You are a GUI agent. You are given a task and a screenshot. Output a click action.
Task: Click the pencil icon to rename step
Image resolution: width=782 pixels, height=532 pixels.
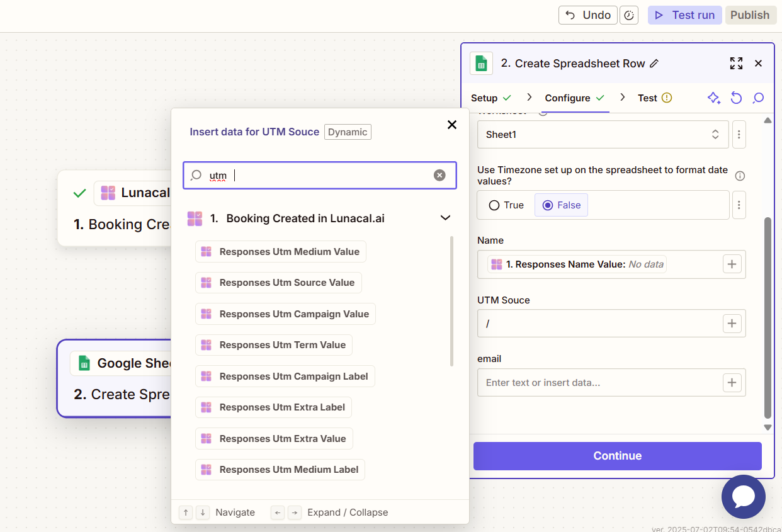click(x=654, y=64)
